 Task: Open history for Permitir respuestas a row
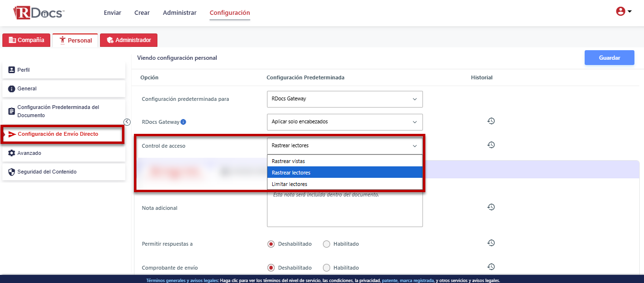tap(490, 243)
